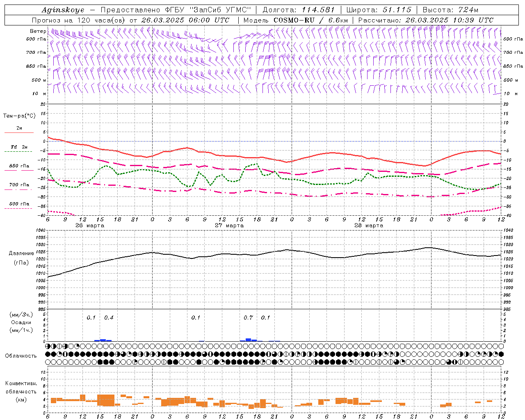This screenshot has width=525, height=420.
Task: Click the computed time "Рассчитано: 26.03.2025 10:39 UTC"
Action: click(x=426, y=20)
